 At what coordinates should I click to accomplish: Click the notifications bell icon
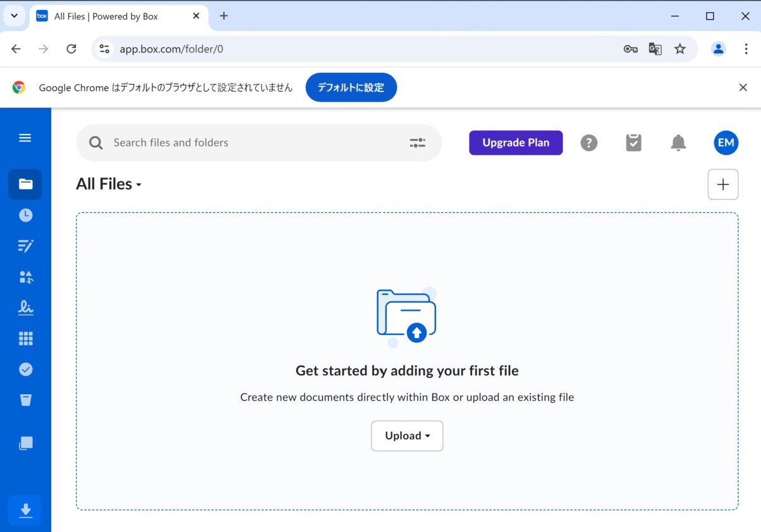pos(678,143)
